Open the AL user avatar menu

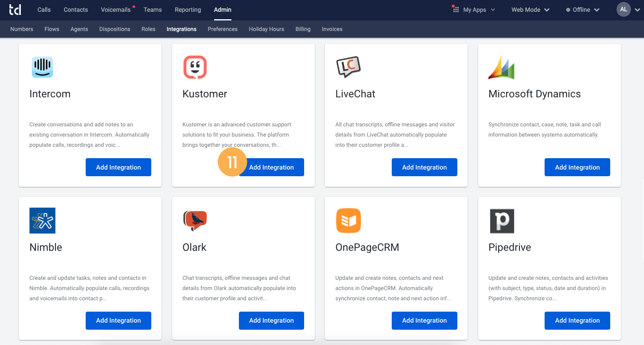pos(624,9)
